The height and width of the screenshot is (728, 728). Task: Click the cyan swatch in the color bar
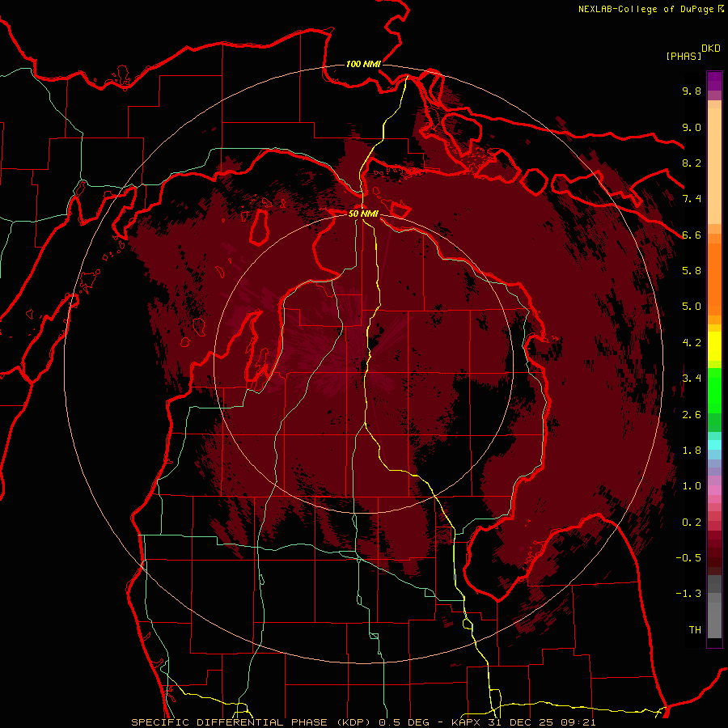click(714, 445)
